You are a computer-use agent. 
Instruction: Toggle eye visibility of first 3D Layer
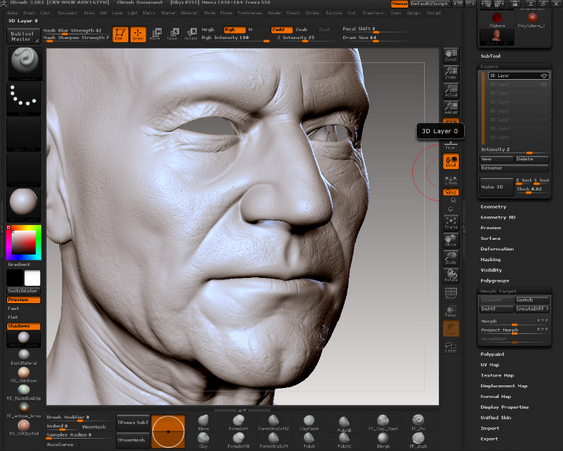point(544,76)
